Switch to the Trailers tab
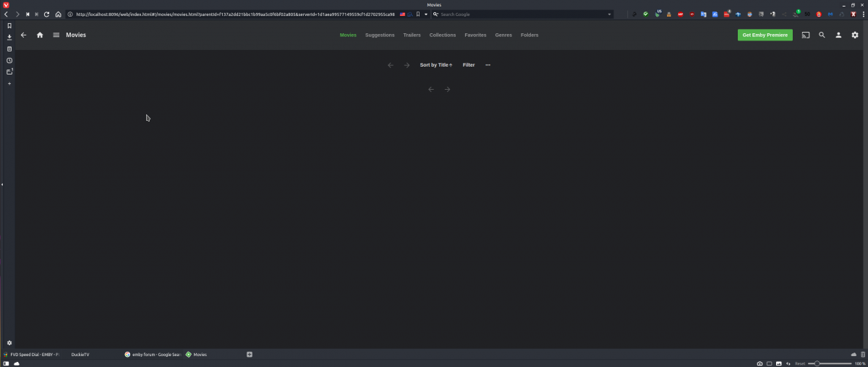868x367 pixels. (412, 35)
